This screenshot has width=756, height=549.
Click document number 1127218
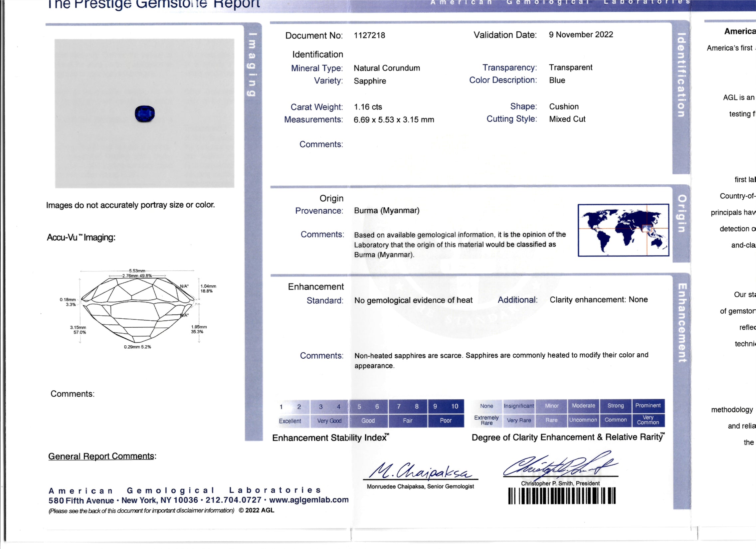click(369, 35)
